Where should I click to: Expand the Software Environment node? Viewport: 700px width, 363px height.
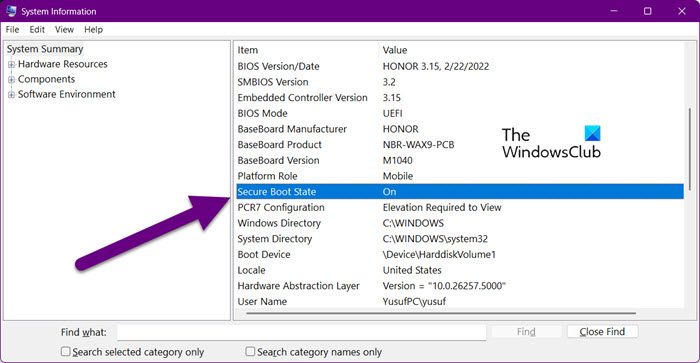click(11, 95)
